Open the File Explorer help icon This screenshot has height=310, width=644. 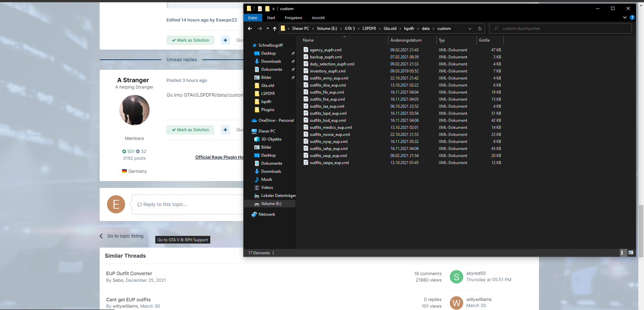click(632, 17)
